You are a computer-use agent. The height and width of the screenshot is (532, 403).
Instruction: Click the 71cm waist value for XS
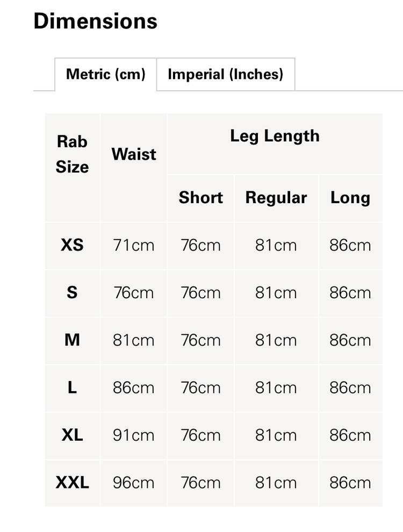[x=133, y=245]
